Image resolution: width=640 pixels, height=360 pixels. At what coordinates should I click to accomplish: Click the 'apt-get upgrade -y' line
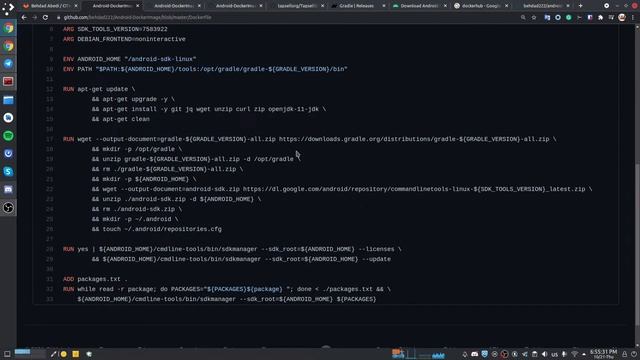[133, 99]
